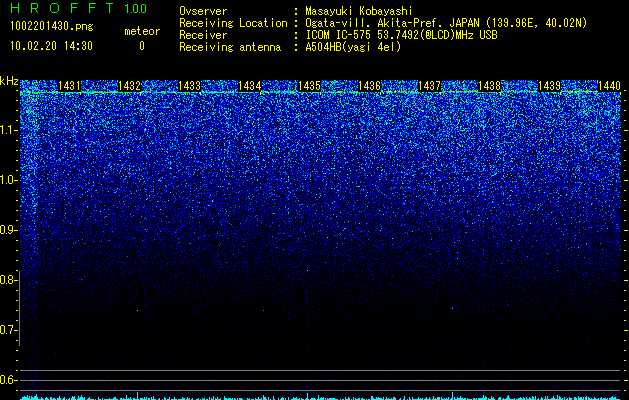629x400 pixels.
Task: Click the 0.9 kHz axis label
Action: [8, 230]
